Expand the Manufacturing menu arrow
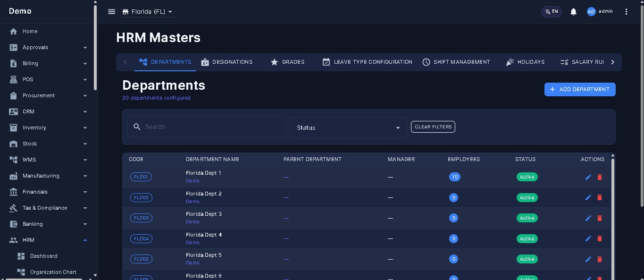 click(85, 176)
